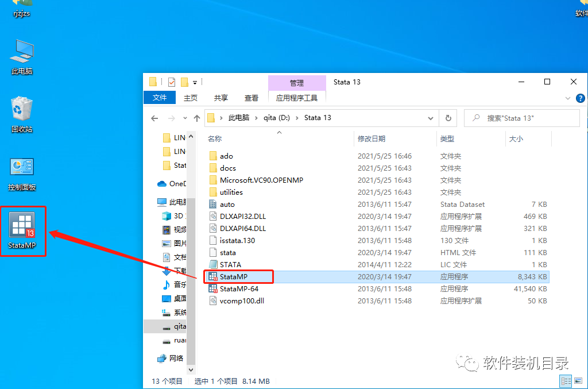This screenshot has width=588, height=389.
Task: Expand the breadcrumb chevron after 此电脑
Action: pyautogui.click(x=256, y=118)
